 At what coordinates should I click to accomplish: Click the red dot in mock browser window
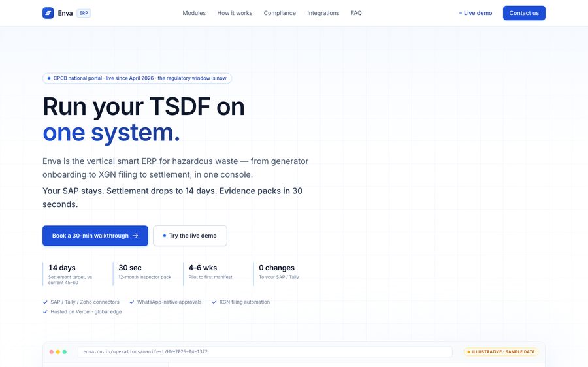coord(52,351)
